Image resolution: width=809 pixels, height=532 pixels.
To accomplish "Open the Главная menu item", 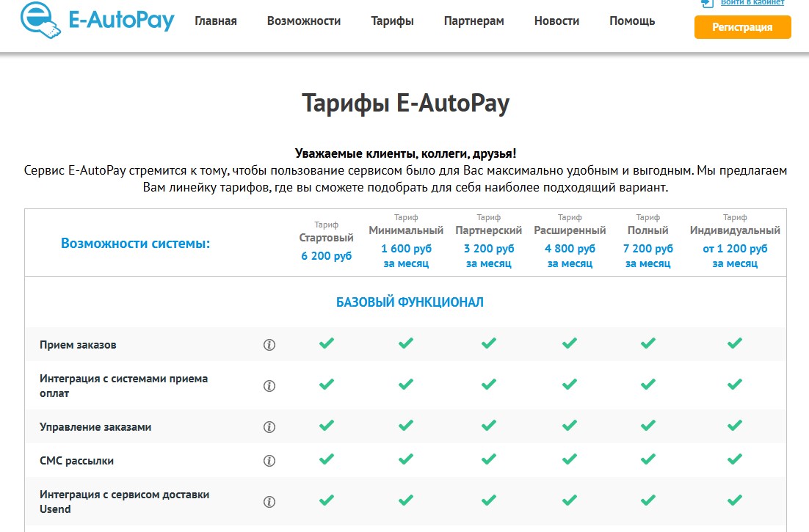I will pyautogui.click(x=216, y=21).
